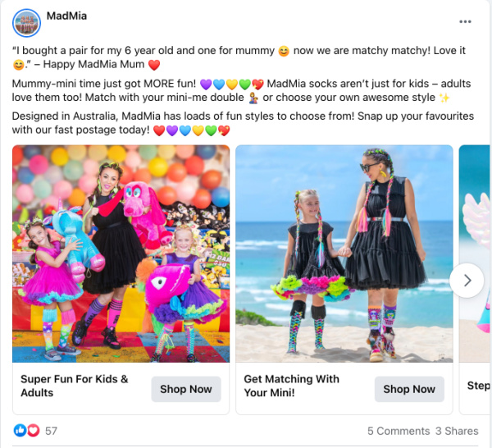Open the beach mother-daughter photo
The width and height of the screenshot is (492, 448).
344,254
